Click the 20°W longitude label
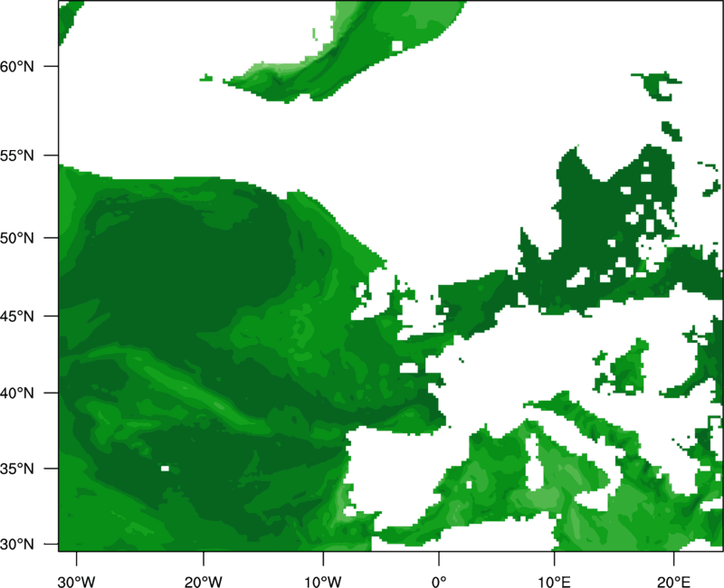 tap(203, 582)
